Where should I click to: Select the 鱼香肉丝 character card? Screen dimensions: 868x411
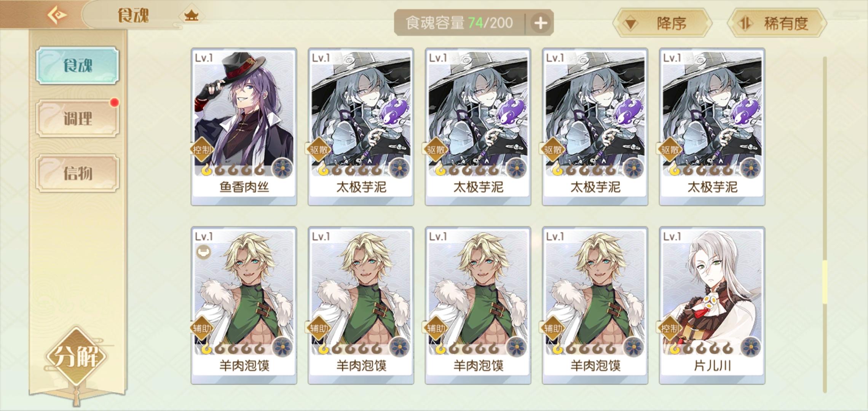tap(244, 127)
